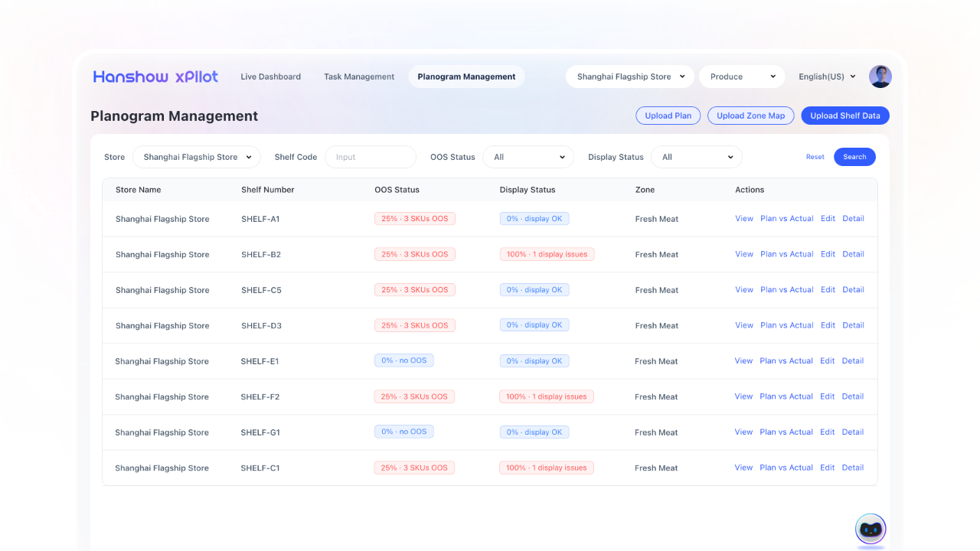Screen dimensions: 980x551
Task: Click the Search button
Action: [x=854, y=157]
